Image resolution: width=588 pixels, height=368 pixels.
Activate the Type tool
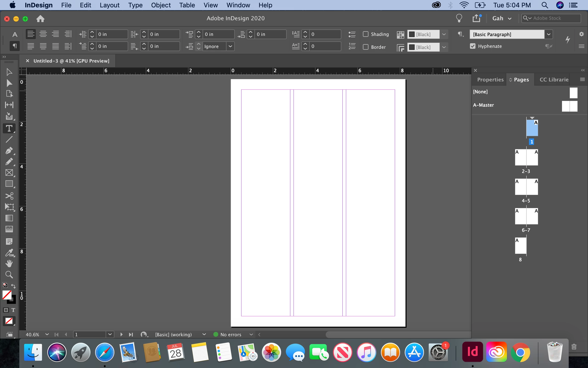click(x=9, y=128)
